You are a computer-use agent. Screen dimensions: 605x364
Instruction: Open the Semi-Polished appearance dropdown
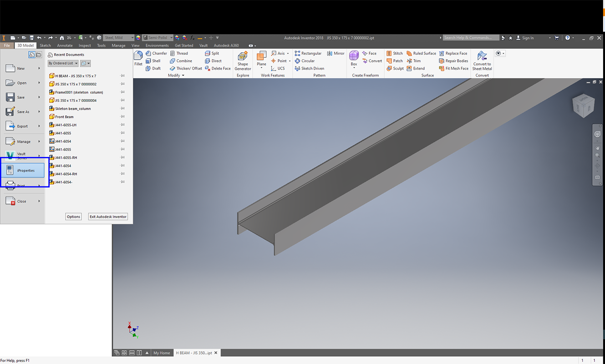pyautogui.click(x=158, y=38)
